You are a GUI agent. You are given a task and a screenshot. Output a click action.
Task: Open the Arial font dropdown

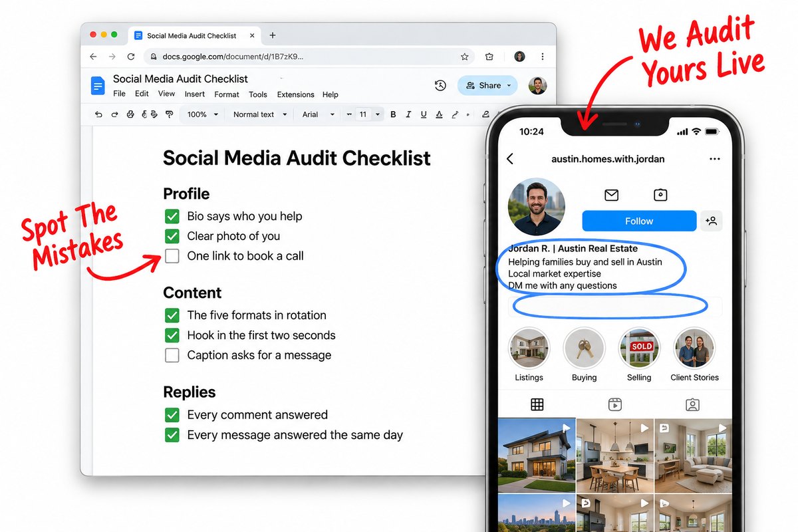coord(319,114)
